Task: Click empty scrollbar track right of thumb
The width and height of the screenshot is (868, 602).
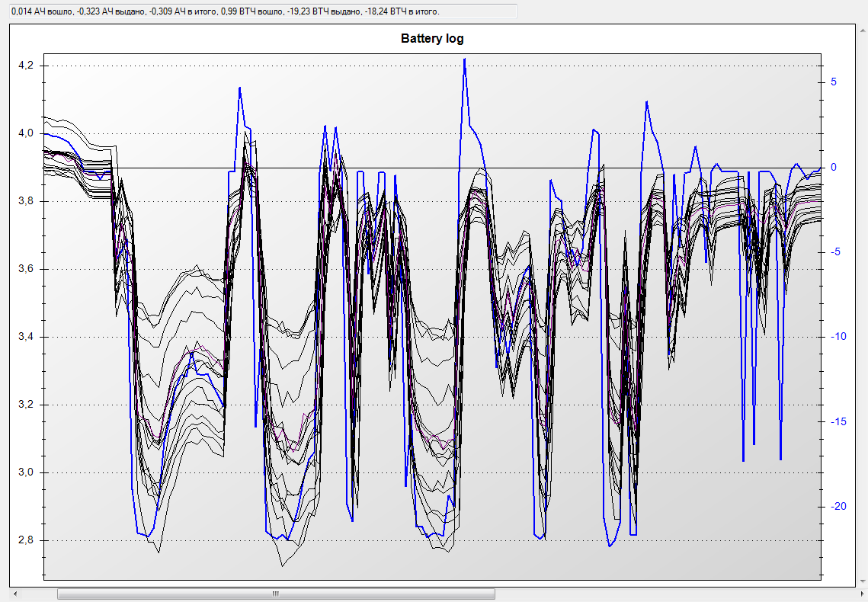Action: (x=671, y=594)
